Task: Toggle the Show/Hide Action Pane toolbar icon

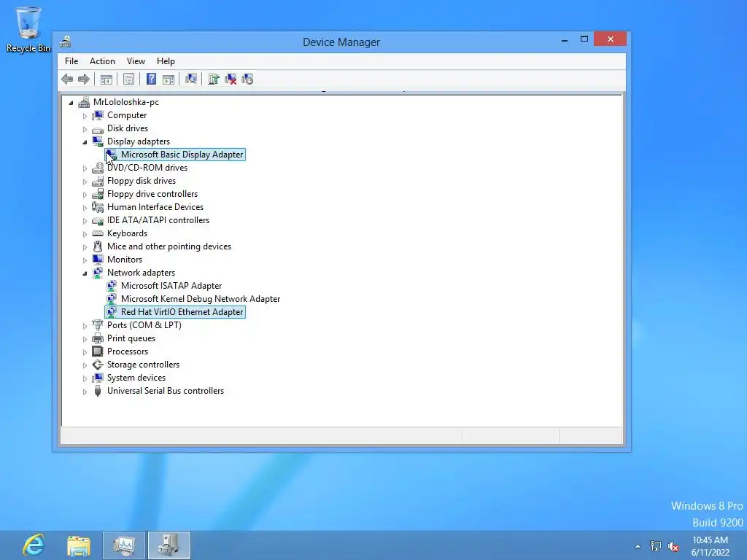Action: tap(169, 79)
